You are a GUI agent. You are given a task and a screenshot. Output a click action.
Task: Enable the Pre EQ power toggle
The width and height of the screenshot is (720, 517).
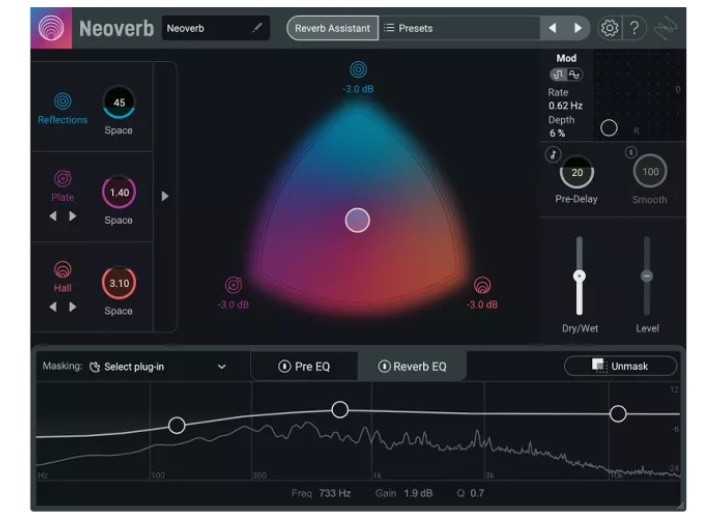point(284,366)
